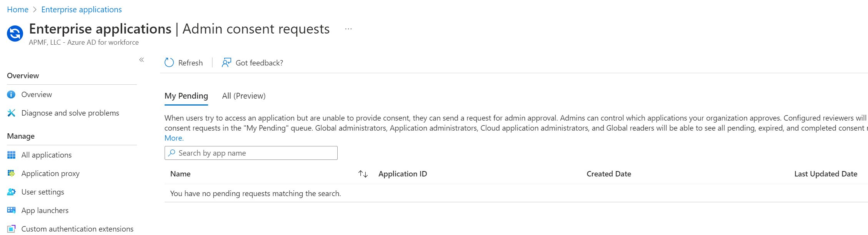Viewport: 868px width, 235px height.
Task: Click the Refresh icon to reload requests
Action: 168,62
